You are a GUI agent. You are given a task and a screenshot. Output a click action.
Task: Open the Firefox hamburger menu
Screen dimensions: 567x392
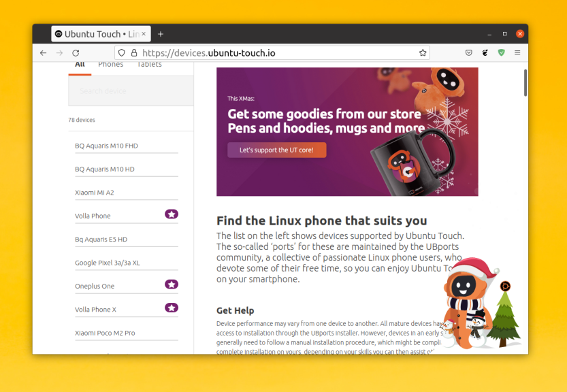[x=517, y=52]
